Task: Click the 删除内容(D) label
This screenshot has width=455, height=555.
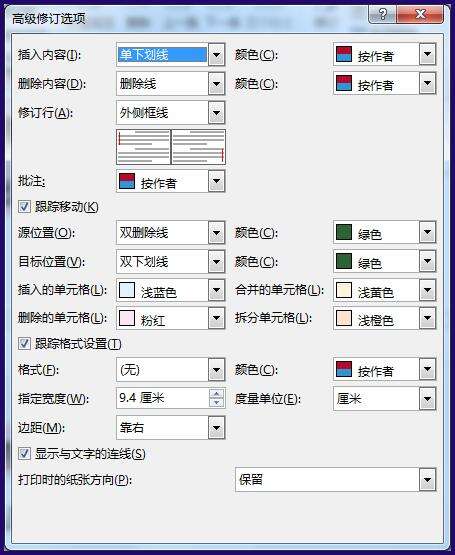Action: coord(52,84)
